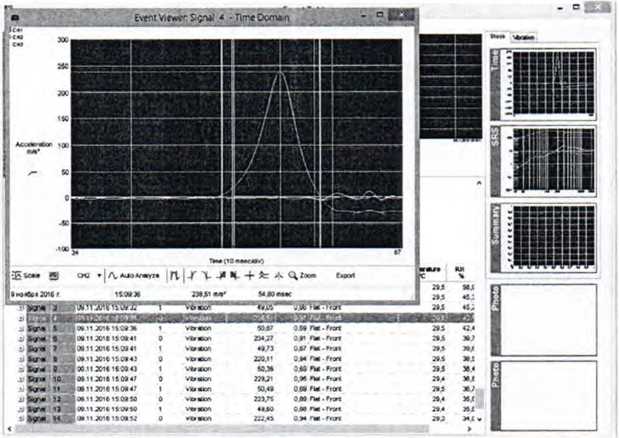This screenshot has height=438, width=619.
Task: Close the Event Viewer window
Action: pyautogui.click(x=402, y=15)
